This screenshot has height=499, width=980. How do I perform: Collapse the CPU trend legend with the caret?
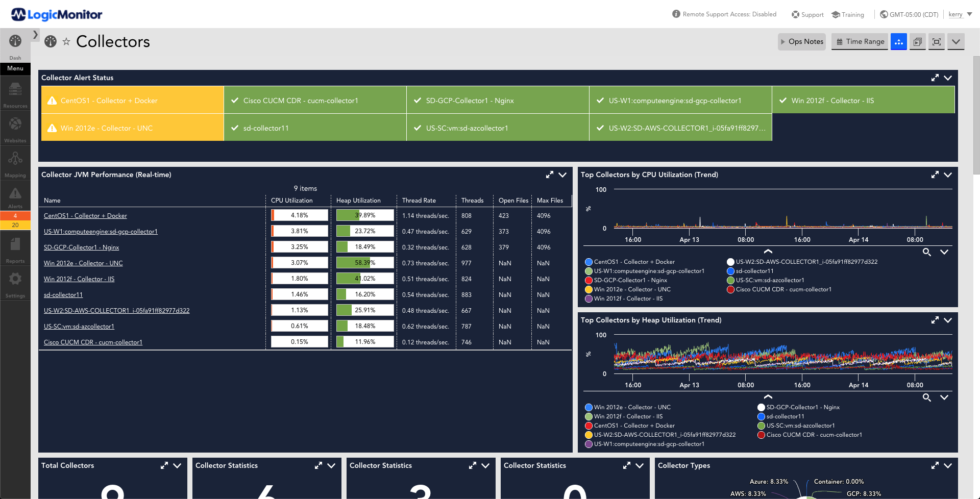click(x=768, y=252)
